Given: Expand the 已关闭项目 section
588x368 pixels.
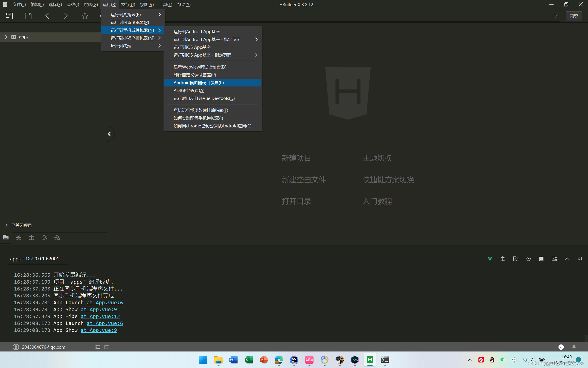Looking at the screenshot, I should pyautogui.click(x=6, y=225).
